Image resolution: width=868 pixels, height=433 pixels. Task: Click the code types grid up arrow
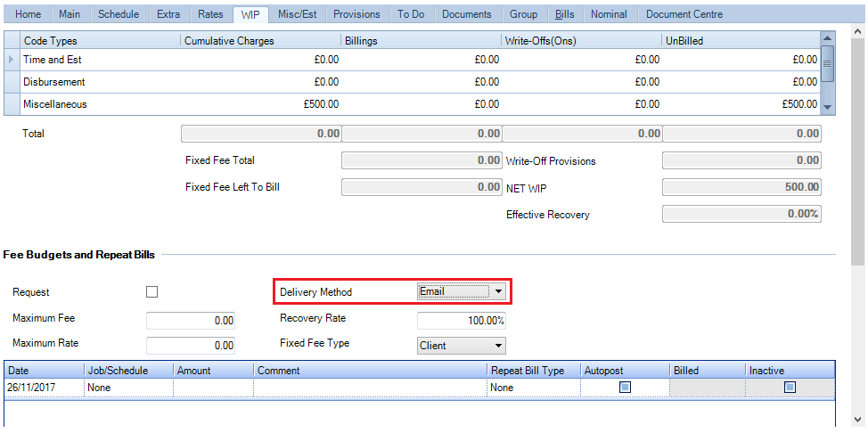[828, 38]
